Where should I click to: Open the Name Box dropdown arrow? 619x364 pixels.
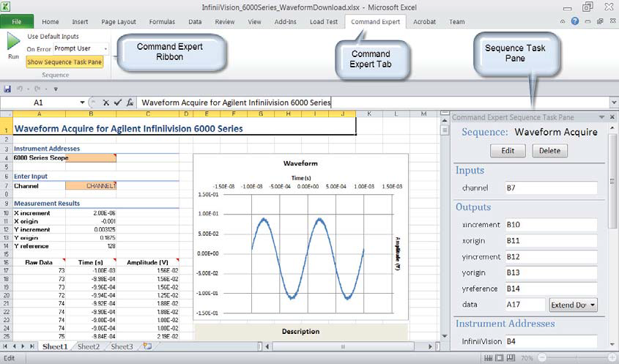pos(82,103)
